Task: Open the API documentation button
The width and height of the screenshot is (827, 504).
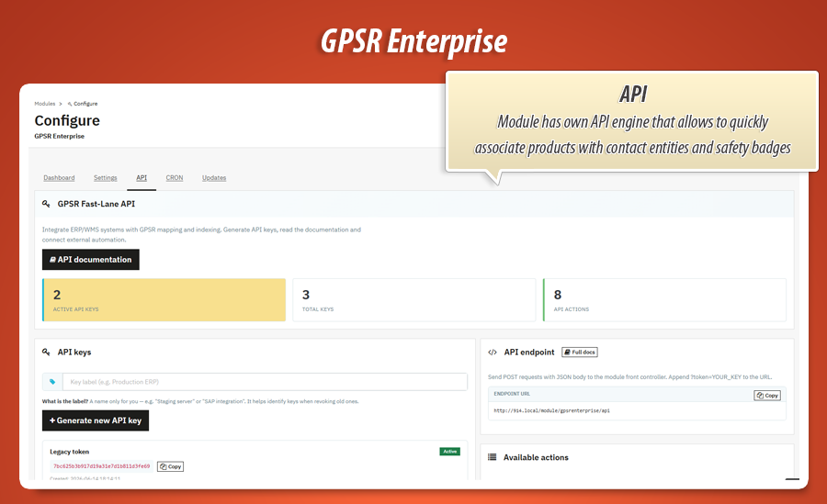Action: (x=91, y=260)
